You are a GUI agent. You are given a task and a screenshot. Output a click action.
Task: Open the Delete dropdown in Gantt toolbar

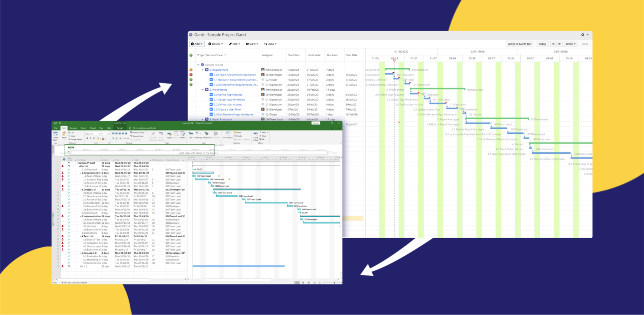point(215,44)
